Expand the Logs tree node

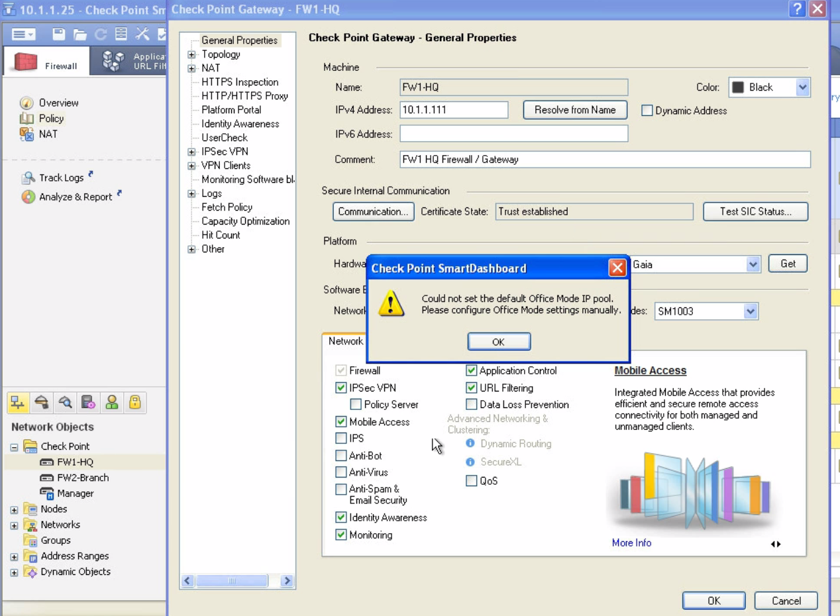coord(191,194)
